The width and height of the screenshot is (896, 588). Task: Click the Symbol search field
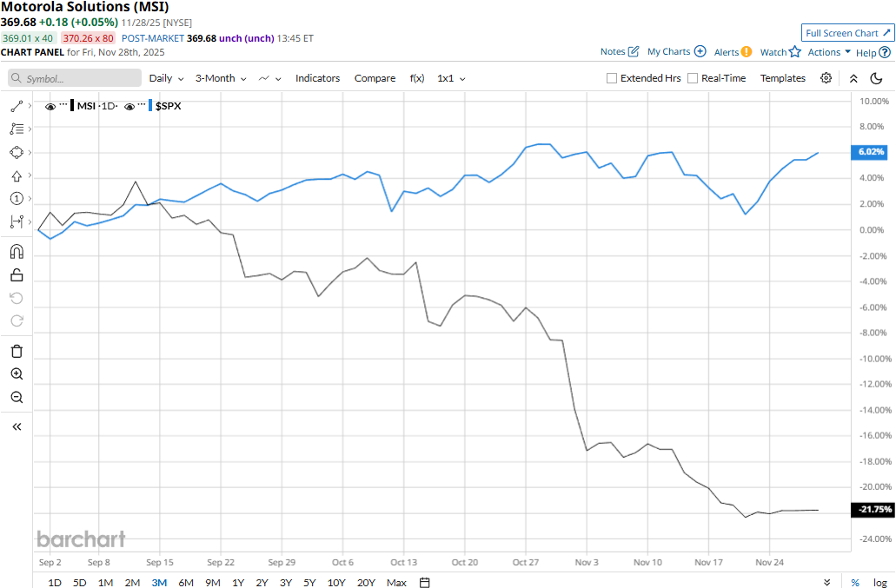pos(74,78)
